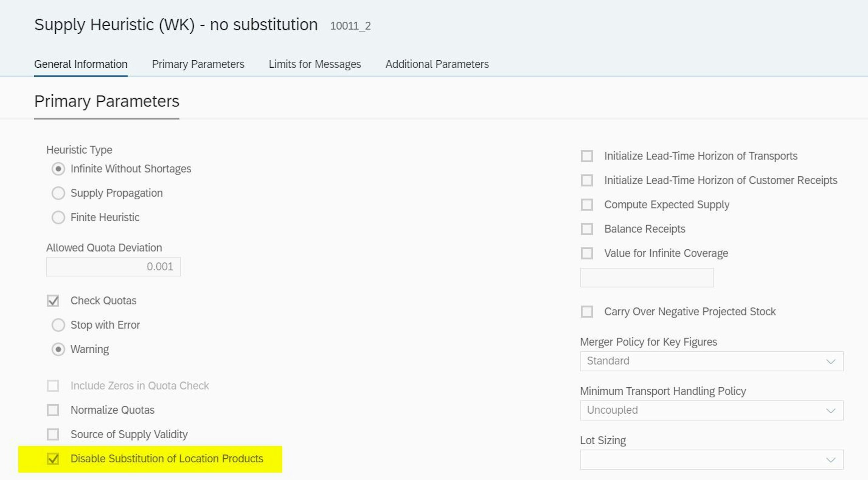This screenshot has width=868, height=480.
Task: Select the Additional Parameters tab
Action: click(437, 64)
